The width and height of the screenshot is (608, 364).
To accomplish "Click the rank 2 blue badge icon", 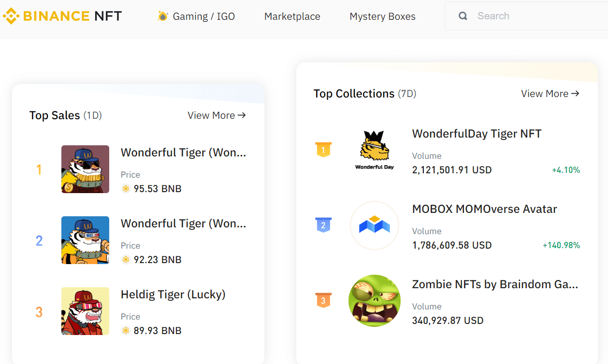I will click(x=323, y=225).
